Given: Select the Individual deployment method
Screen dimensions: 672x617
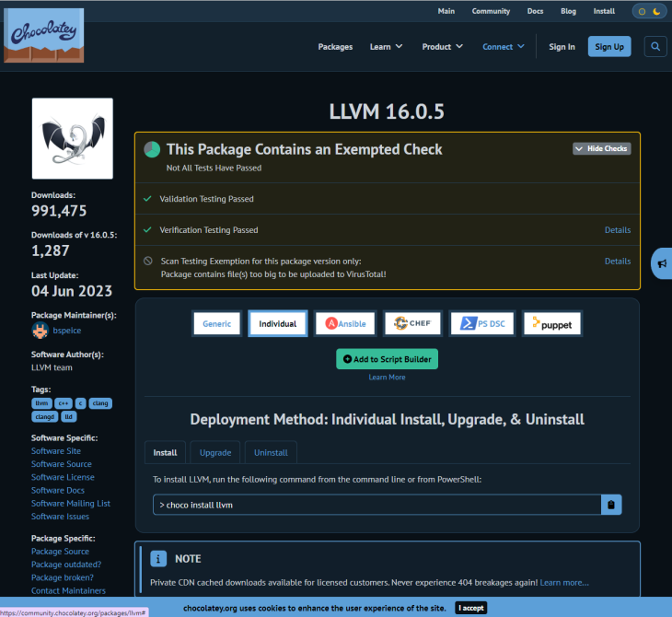Looking at the screenshot, I should 278,323.
